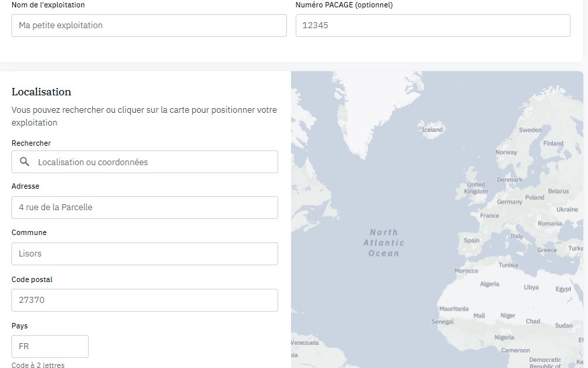Click France on the map
The height and width of the screenshot is (368, 588).
(489, 216)
